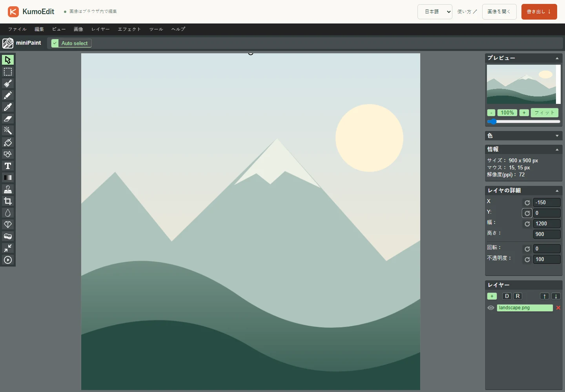The width and height of the screenshot is (565, 392).
Task: Select the Text tool
Action: tap(8, 166)
